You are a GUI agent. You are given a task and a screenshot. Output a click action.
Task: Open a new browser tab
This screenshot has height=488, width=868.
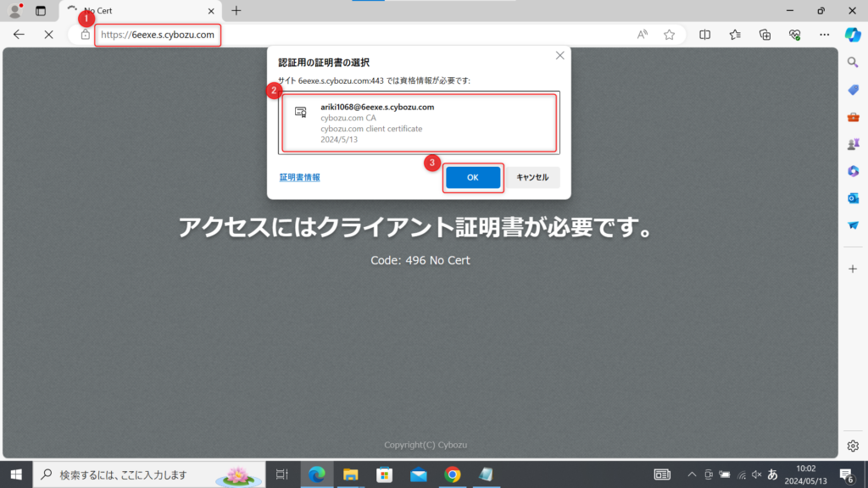tap(236, 11)
